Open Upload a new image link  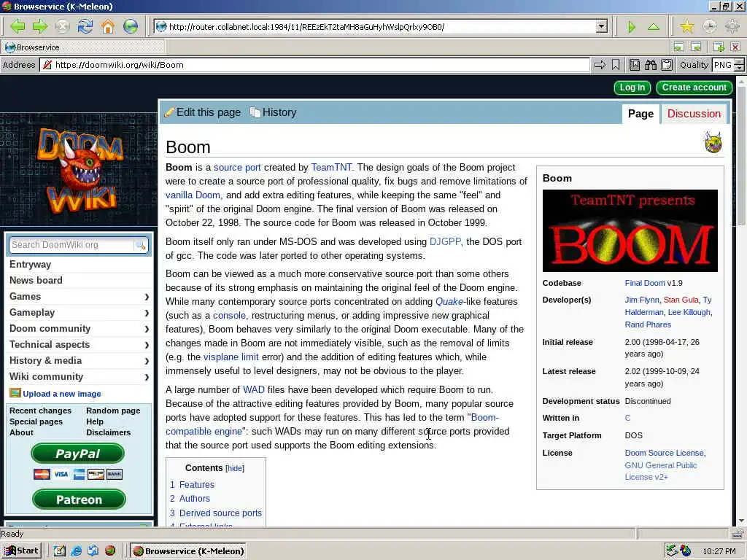tap(62, 394)
